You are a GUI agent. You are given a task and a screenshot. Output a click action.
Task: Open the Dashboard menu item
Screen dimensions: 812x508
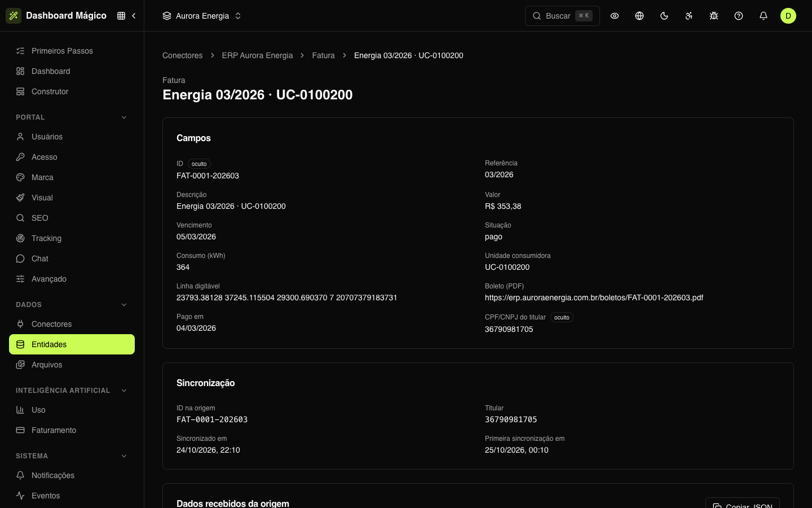tap(72, 71)
